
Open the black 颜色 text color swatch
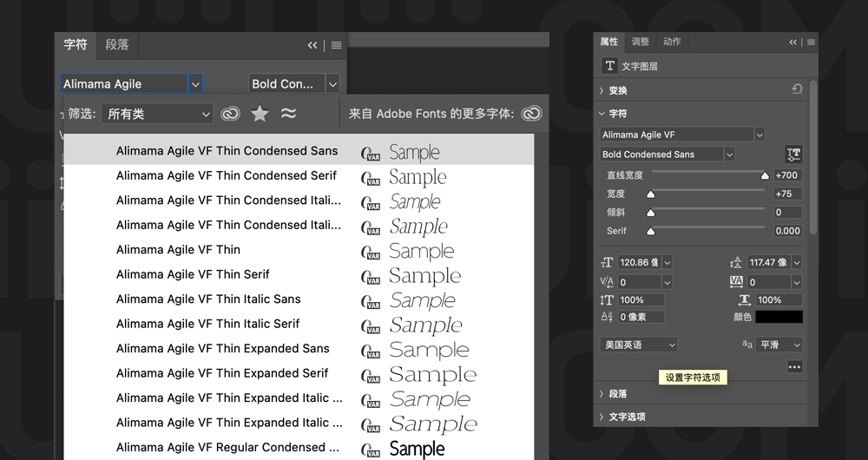(x=779, y=317)
